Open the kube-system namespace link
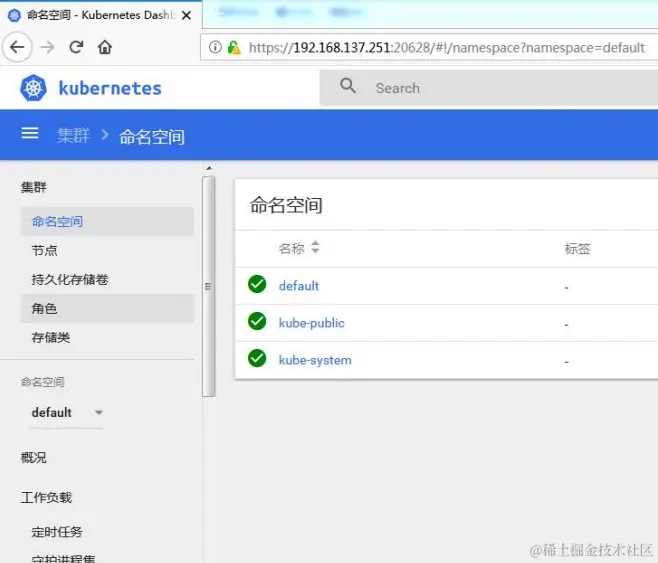This screenshot has width=658, height=563. (x=315, y=360)
